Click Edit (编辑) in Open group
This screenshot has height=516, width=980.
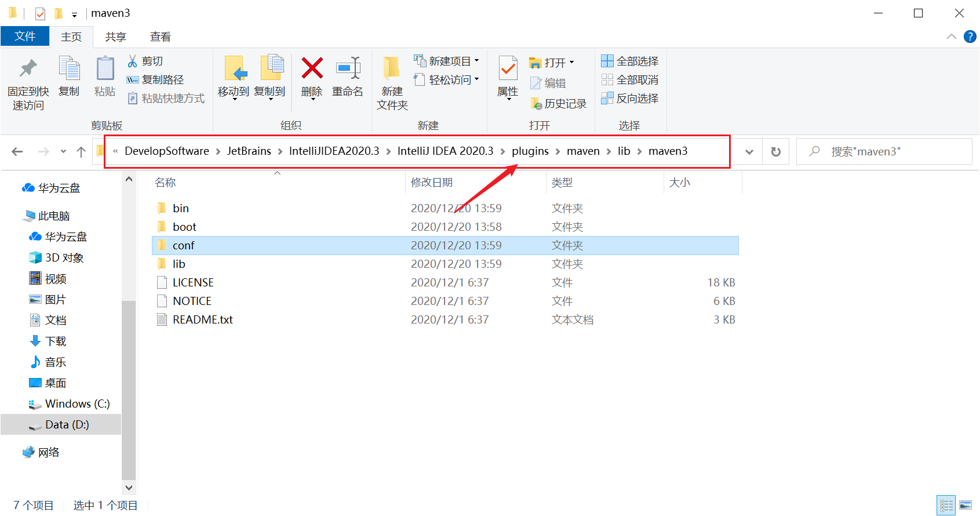(548, 83)
